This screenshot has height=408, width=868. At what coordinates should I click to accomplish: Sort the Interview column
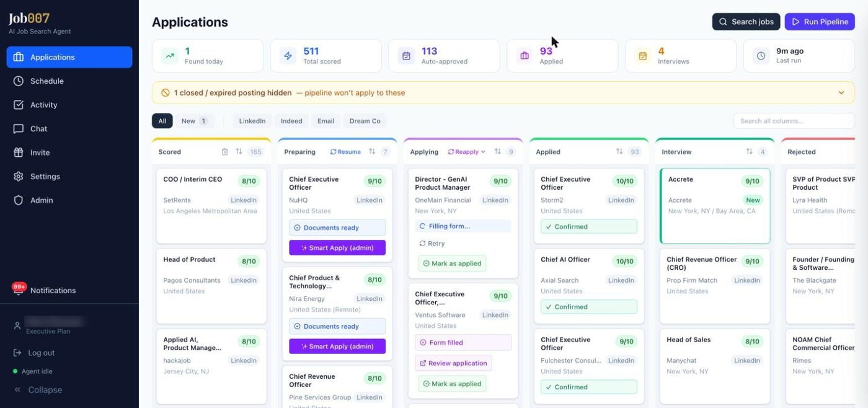(750, 152)
